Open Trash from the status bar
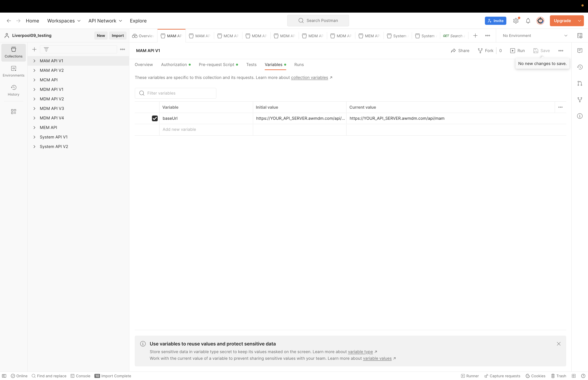Image resolution: width=588 pixels, height=380 pixels. tap(558, 376)
